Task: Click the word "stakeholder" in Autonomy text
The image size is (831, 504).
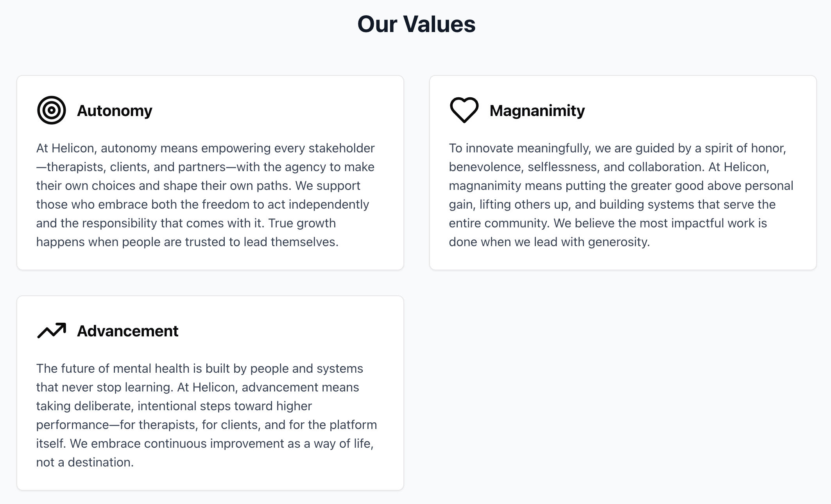Action: (341, 148)
